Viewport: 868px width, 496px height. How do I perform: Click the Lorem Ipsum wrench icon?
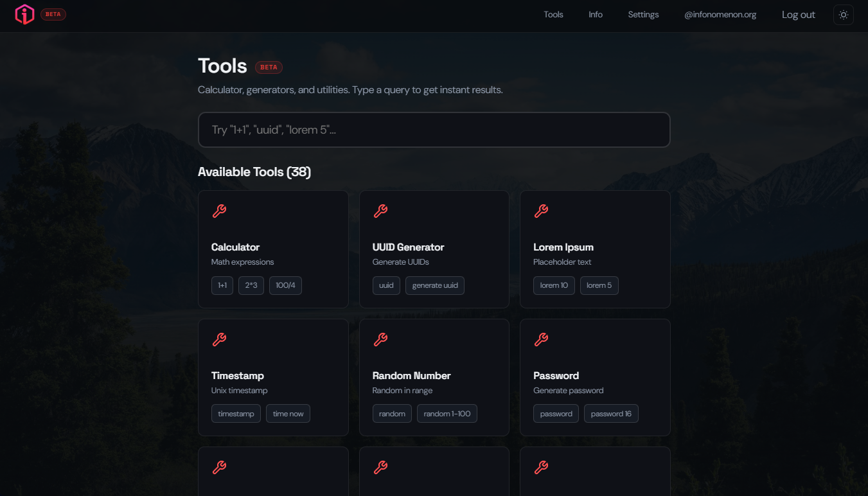541,211
